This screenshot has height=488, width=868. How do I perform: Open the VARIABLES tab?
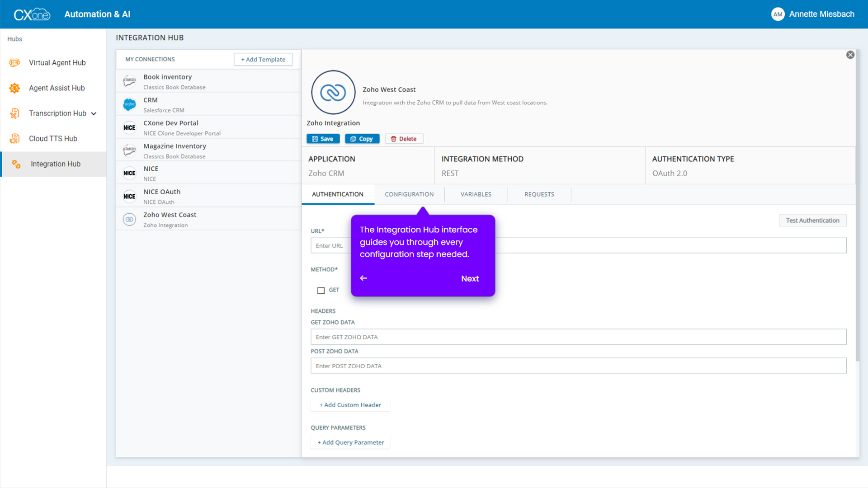476,194
